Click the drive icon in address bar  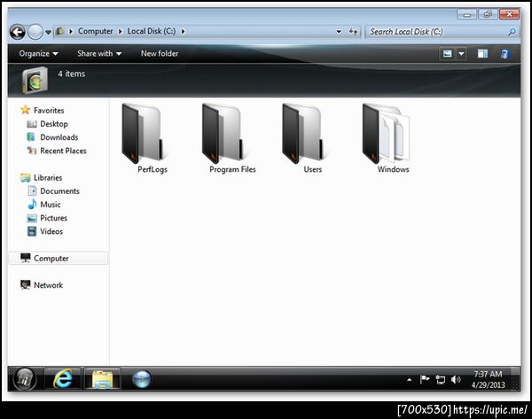click(60, 31)
